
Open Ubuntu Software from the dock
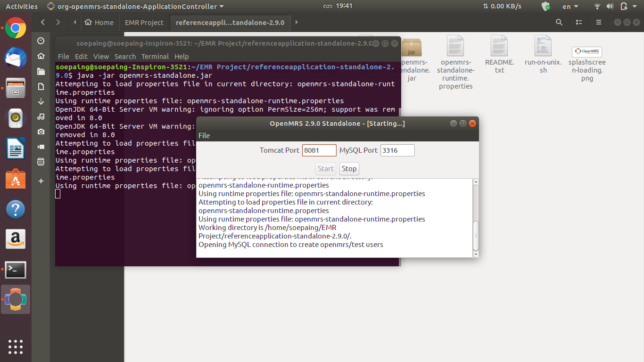pyautogui.click(x=16, y=179)
